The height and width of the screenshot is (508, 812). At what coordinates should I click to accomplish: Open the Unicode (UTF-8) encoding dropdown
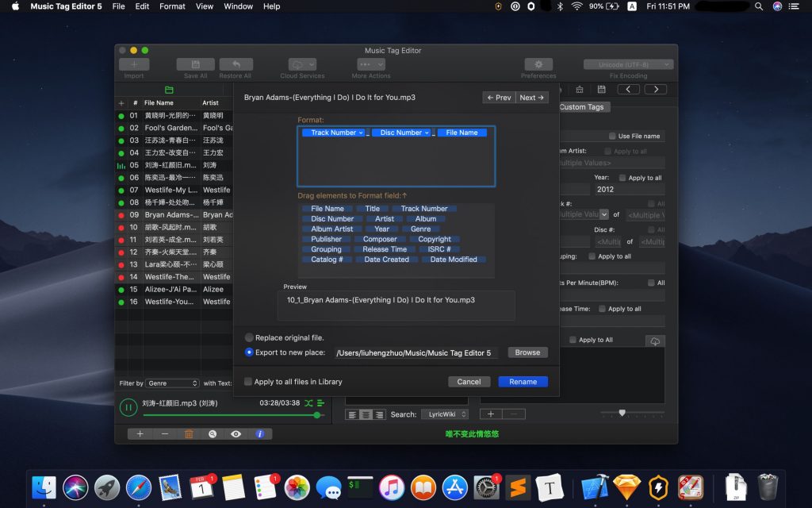[x=628, y=64]
